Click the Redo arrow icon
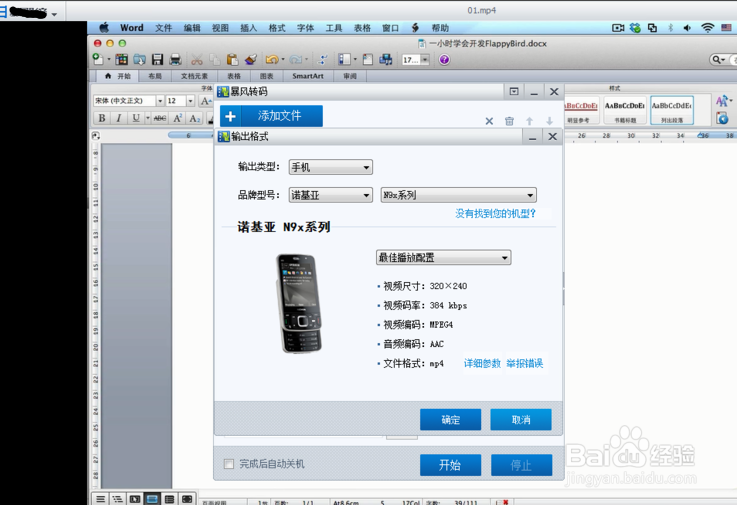The image size is (737, 505). point(295,59)
